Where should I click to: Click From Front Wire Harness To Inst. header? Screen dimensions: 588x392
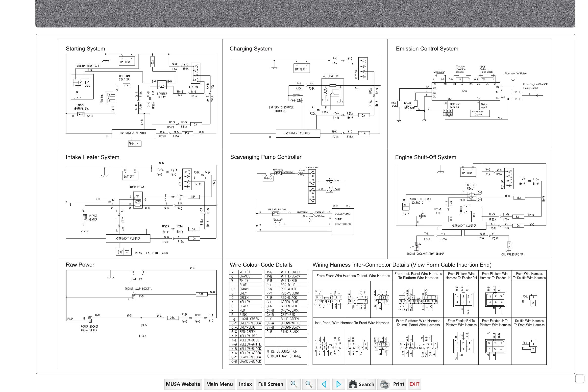coord(353,276)
